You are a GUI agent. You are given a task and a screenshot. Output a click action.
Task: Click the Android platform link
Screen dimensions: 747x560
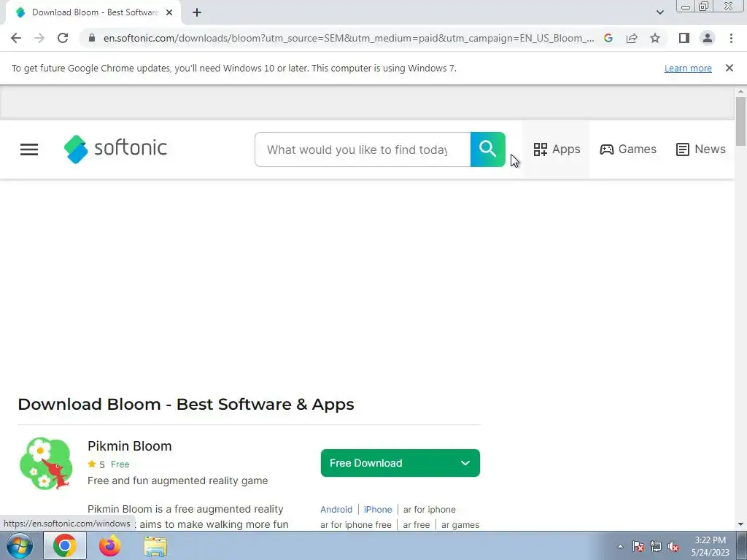coord(336,510)
